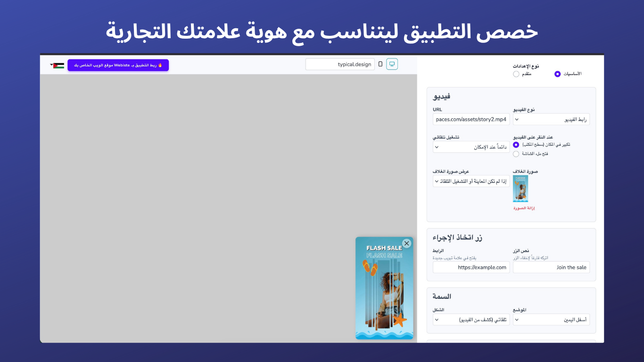Select the desktop monitor preview icon
This screenshot has height=362, width=644.
pyautogui.click(x=392, y=64)
